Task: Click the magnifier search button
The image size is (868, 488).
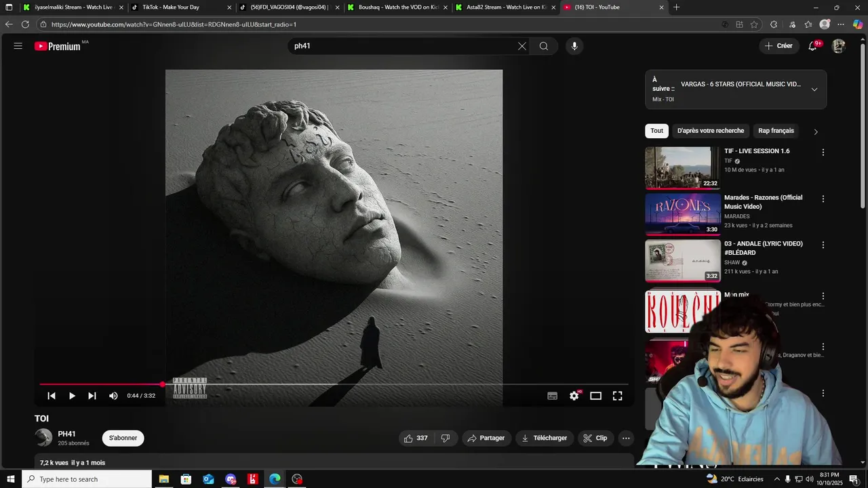Action: 544,46
